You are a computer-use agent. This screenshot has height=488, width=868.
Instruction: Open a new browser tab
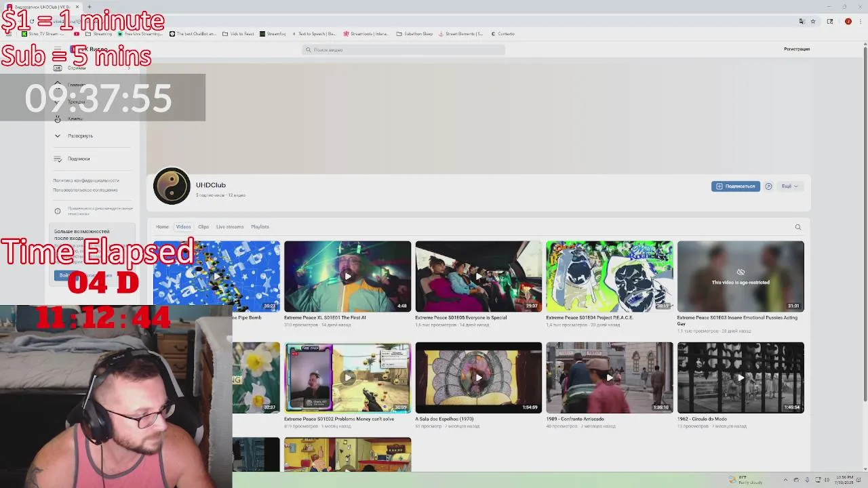[89, 7]
